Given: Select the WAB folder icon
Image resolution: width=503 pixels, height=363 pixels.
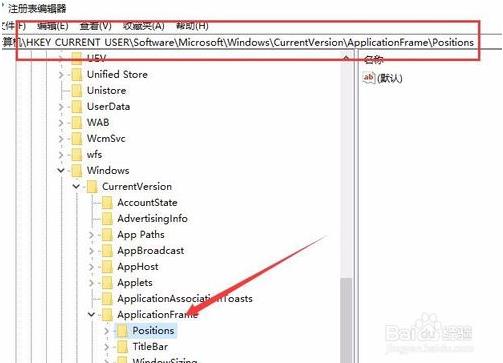Looking at the screenshot, I should 77,123.
